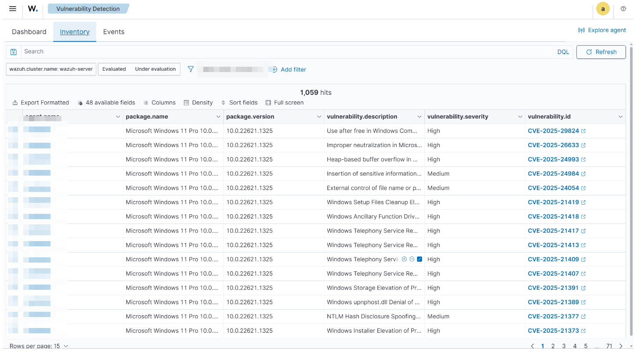Toggle the Under evaluation filter
Image resolution: width=644 pixels, height=357 pixels.
pyautogui.click(x=155, y=69)
